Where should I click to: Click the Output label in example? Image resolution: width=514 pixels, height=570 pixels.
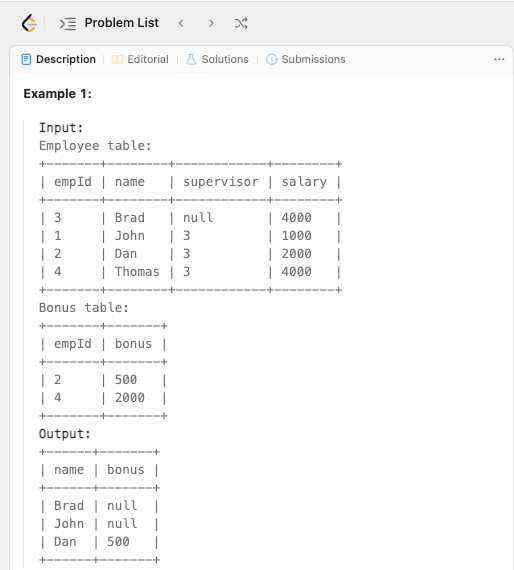pos(65,434)
